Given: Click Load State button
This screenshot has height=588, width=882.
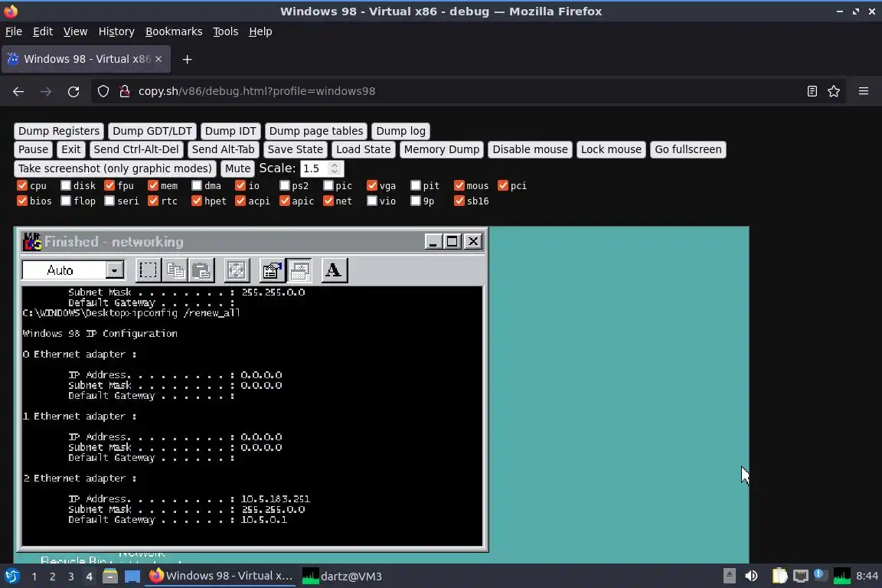Looking at the screenshot, I should 364,149.
